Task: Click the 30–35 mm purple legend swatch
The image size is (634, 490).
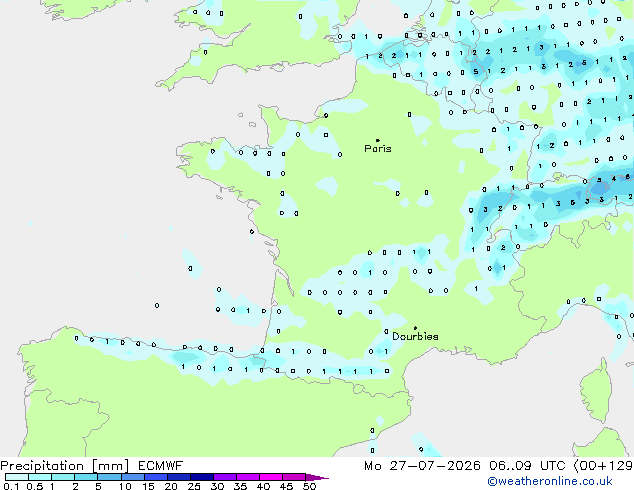Action: point(225,477)
